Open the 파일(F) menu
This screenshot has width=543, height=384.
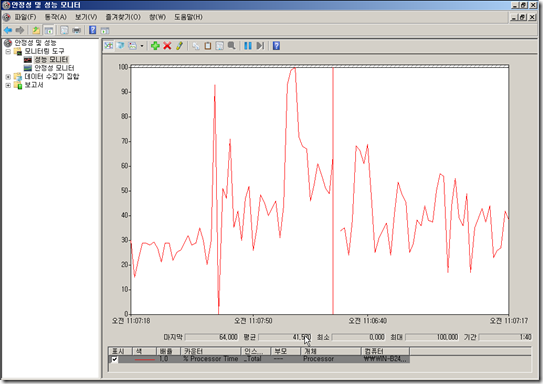coord(25,17)
